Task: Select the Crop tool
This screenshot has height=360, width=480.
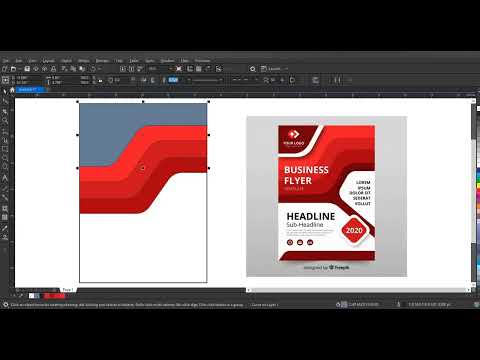Action: click(5, 111)
